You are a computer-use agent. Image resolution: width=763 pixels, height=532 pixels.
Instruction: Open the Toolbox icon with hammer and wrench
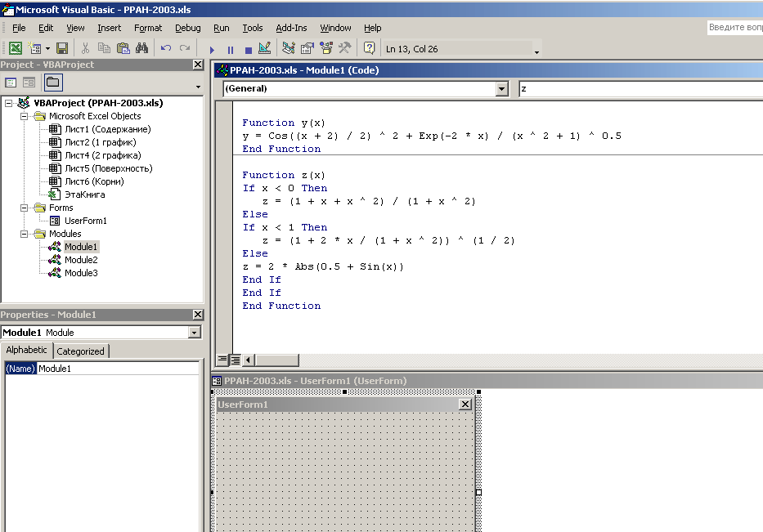344,49
